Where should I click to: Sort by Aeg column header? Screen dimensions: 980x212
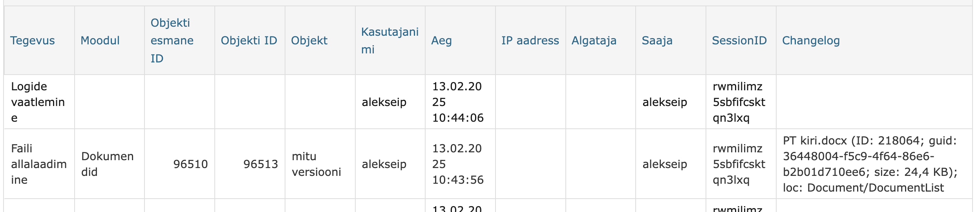click(441, 40)
